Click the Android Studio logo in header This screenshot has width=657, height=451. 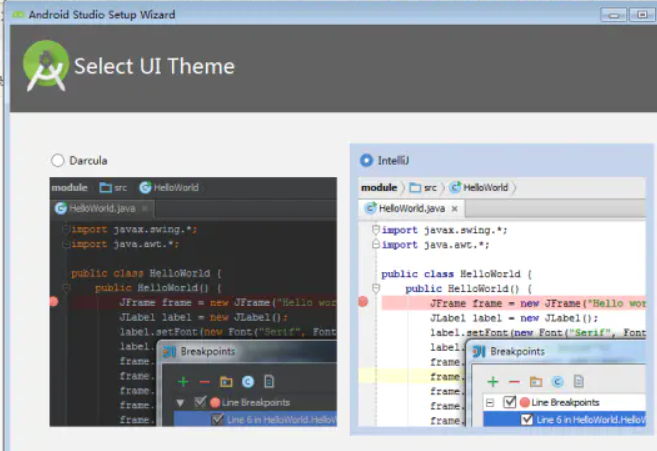point(46,65)
